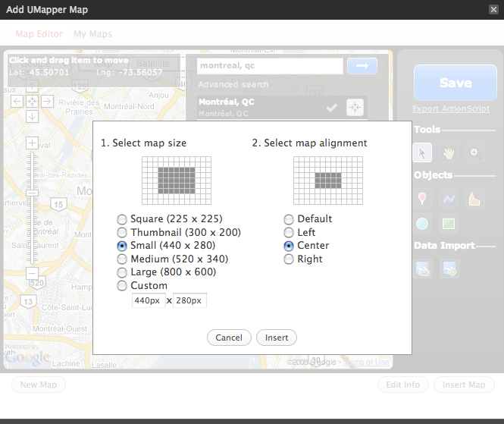Select Medium (520 x 340) size option

pyautogui.click(x=121, y=259)
